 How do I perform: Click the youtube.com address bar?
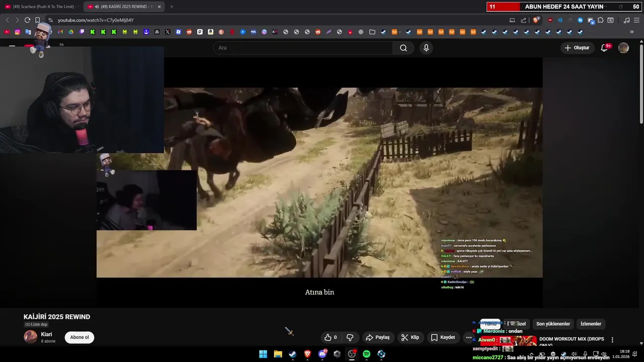272,20
